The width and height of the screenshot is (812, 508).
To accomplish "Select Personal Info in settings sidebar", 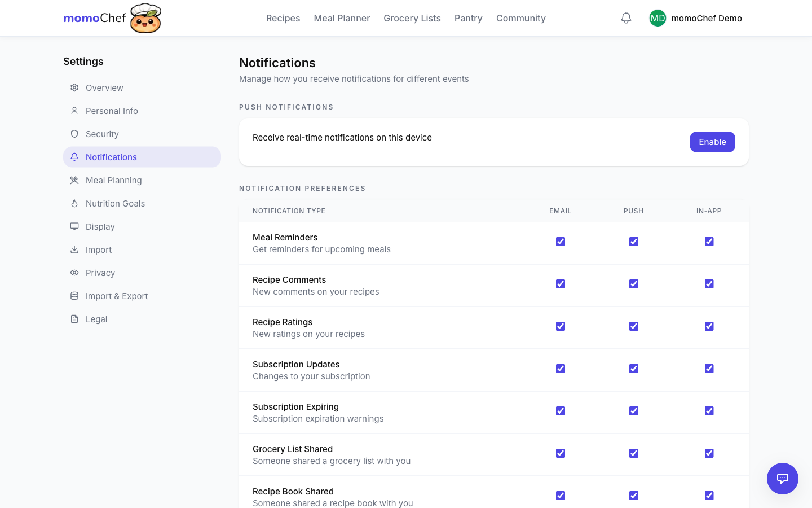I will (142, 111).
